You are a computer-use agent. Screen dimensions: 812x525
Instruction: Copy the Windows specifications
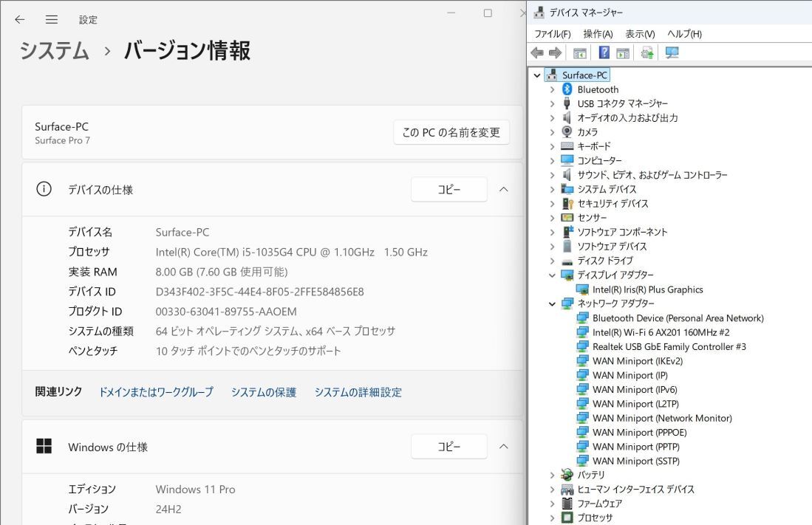coord(449,446)
